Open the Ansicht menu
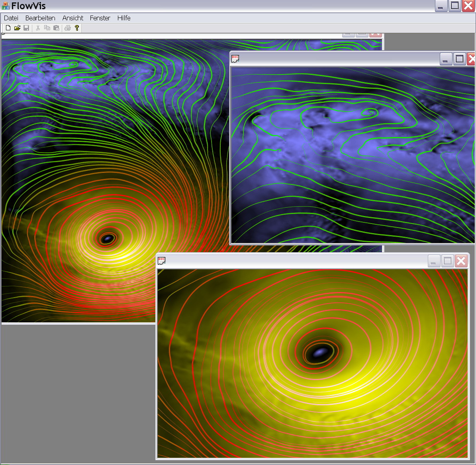 73,18
